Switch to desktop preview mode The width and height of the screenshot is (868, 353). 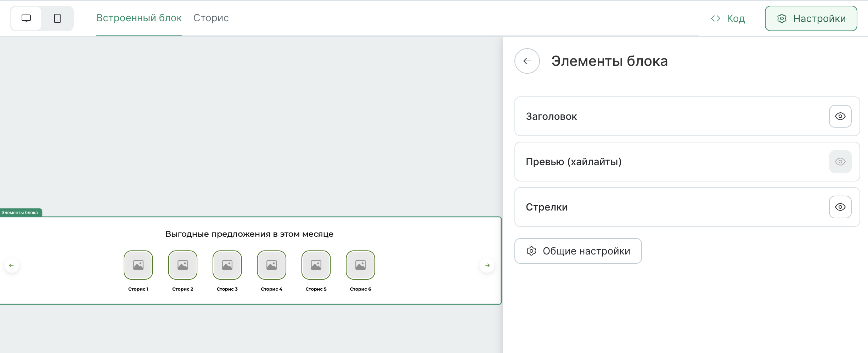(x=26, y=18)
